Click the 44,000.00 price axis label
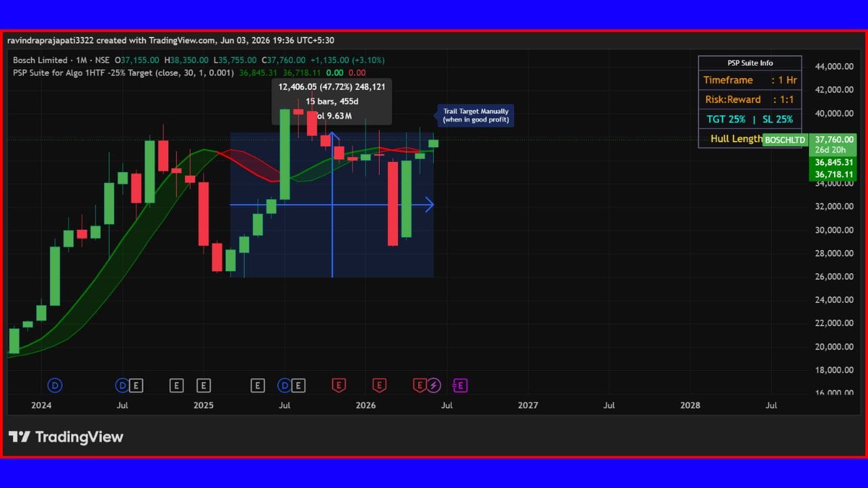 pos(834,66)
